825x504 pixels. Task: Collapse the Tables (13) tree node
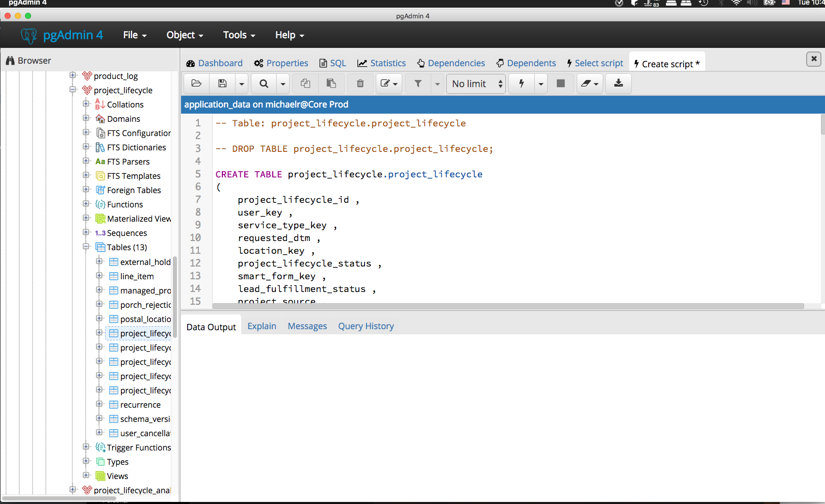click(86, 247)
